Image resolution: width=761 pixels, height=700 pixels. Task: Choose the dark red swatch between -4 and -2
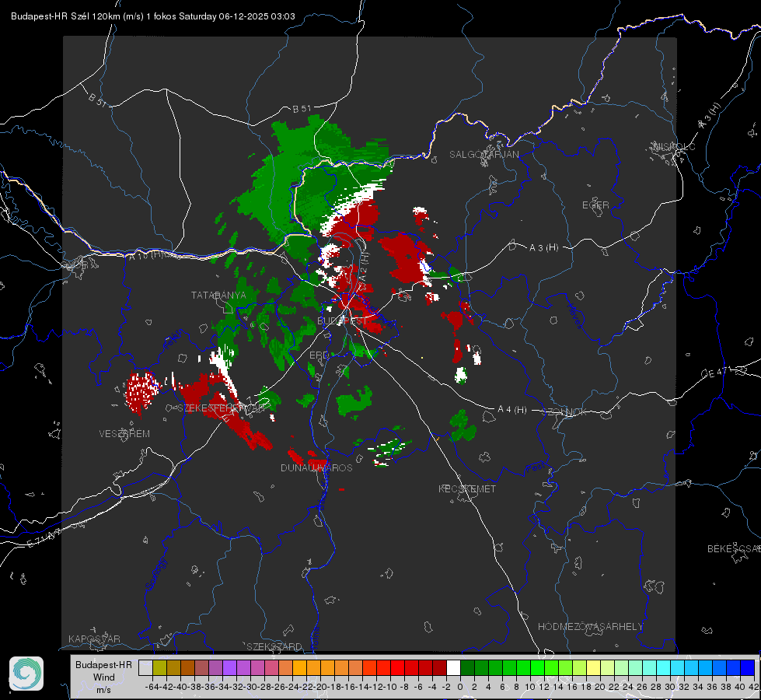coord(440,668)
